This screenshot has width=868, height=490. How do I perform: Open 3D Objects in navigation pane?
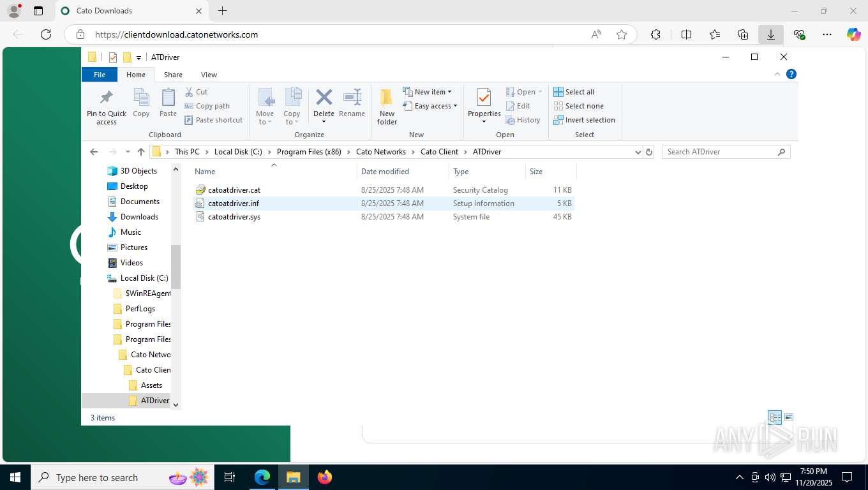pyautogui.click(x=138, y=171)
